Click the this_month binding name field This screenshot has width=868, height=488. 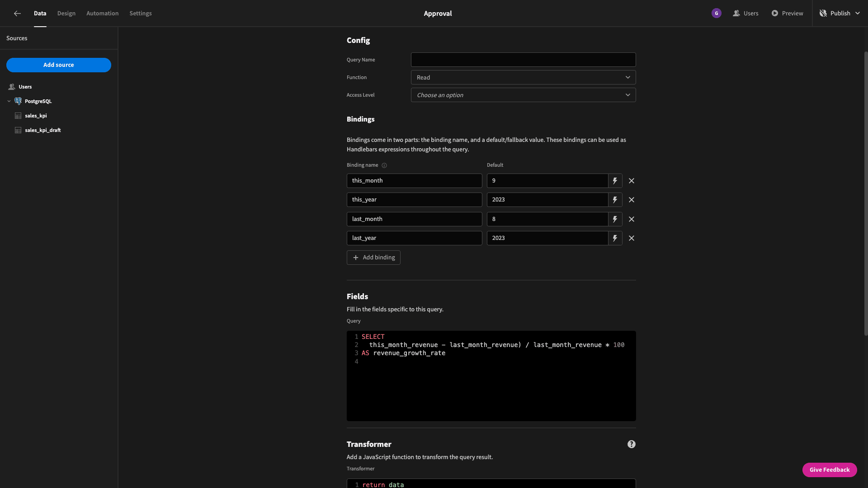414,181
